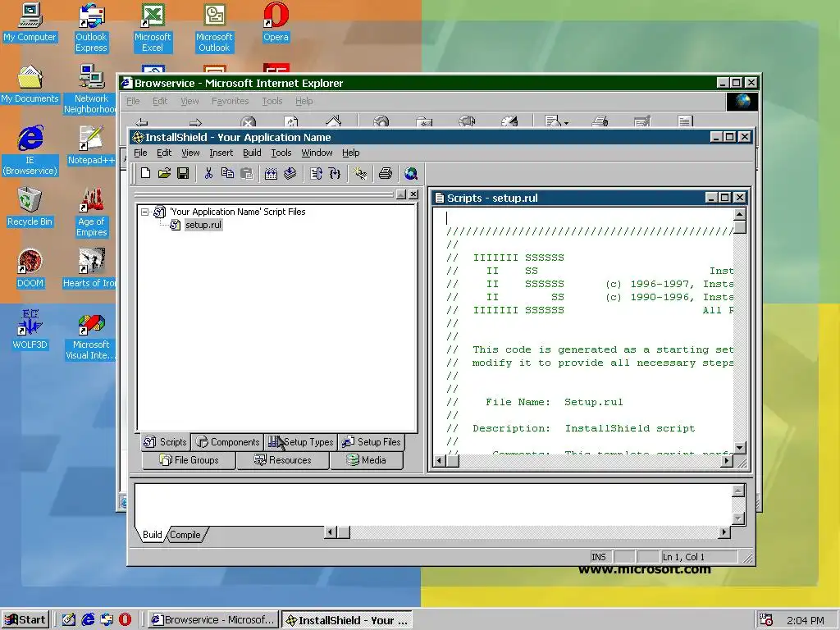Click output pane horizontal scroll left arrow
Screen dimensions: 840x630
330,532
